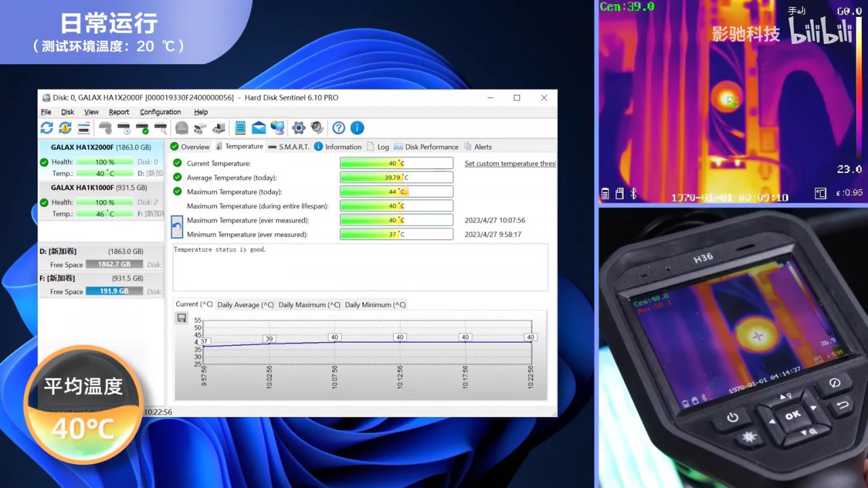Click the Hard Disk Sentinel title bar icon
The width and height of the screenshot is (868, 488).
[x=46, y=98]
